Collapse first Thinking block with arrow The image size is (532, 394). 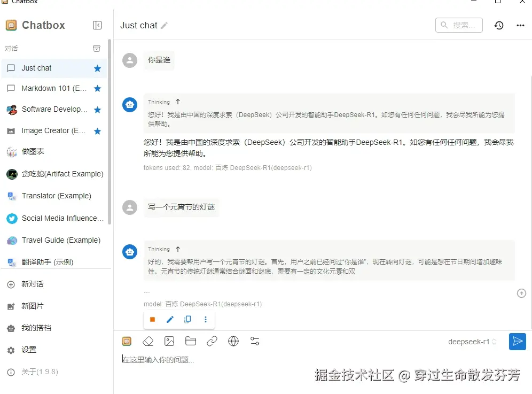pos(178,102)
